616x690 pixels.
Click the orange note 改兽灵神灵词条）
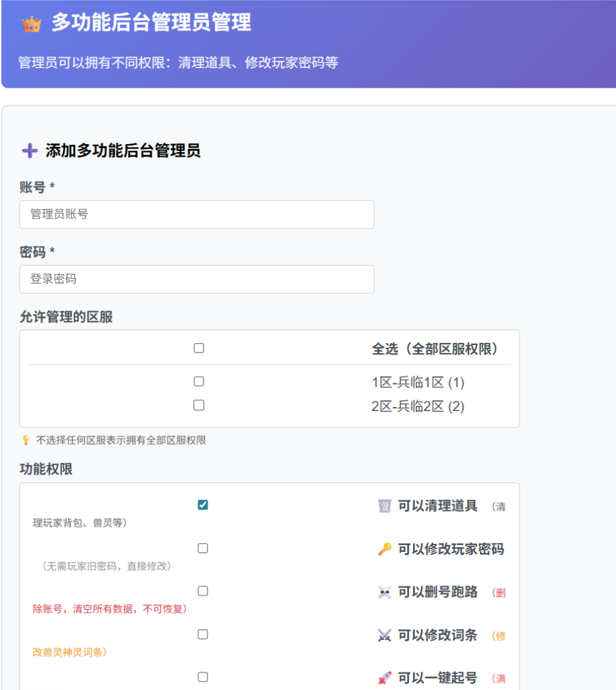click(69, 652)
